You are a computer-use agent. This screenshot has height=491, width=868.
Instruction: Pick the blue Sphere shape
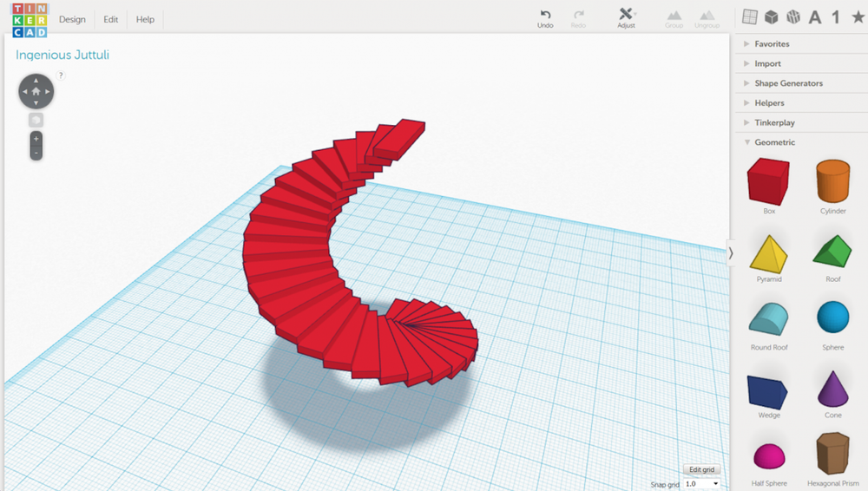point(832,318)
